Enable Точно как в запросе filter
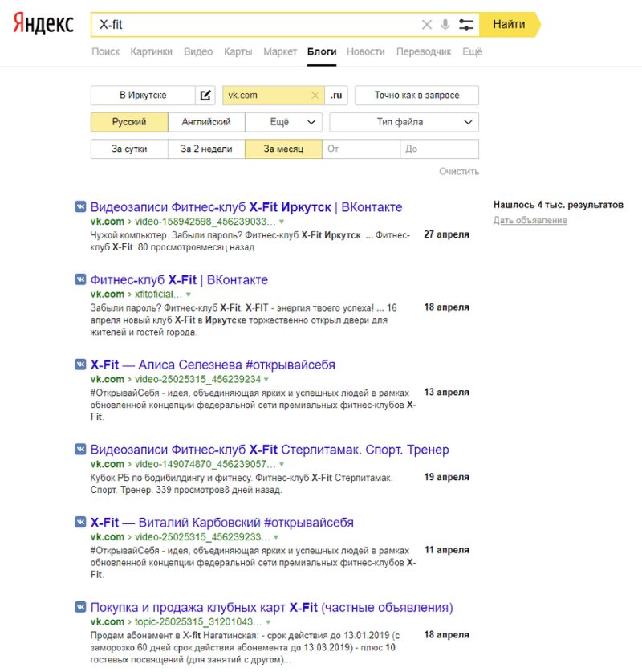This screenshot has width=642, height=672. [416, 96]
